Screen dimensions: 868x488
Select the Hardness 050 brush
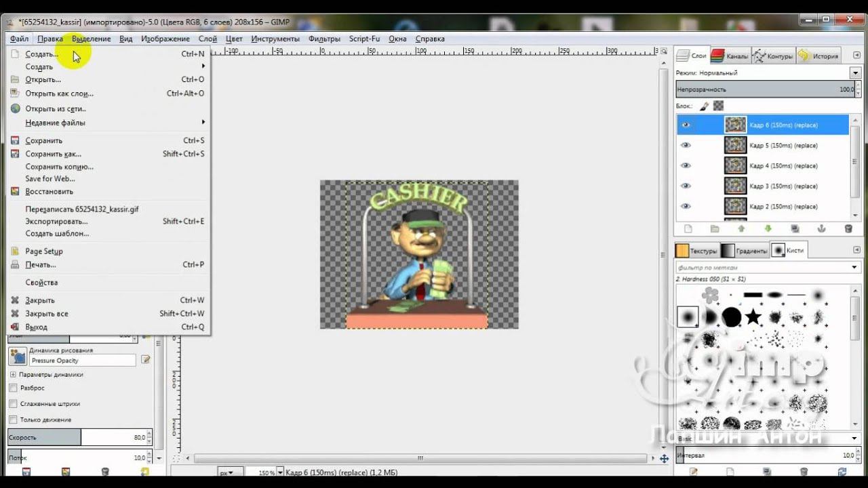pos(688,317)
